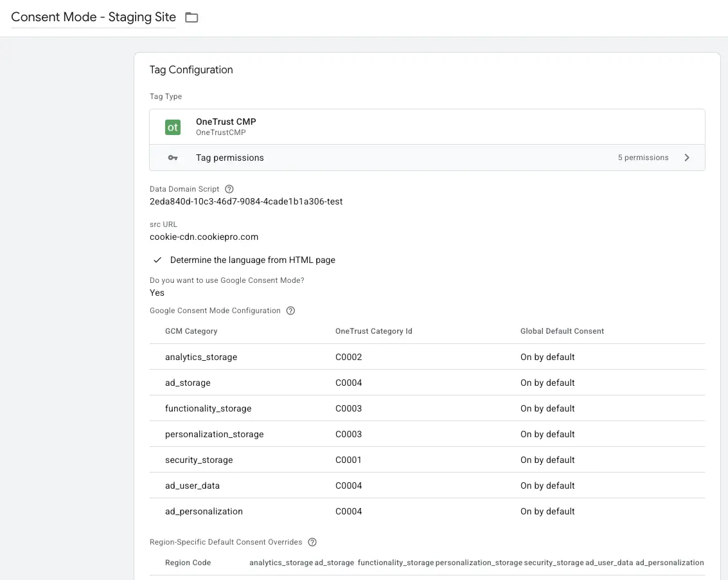Image resolution: width=728 pixels, height=580 pixels.
Task: Click the Data Domain Script value ending in -test
Action: (246, 202)
